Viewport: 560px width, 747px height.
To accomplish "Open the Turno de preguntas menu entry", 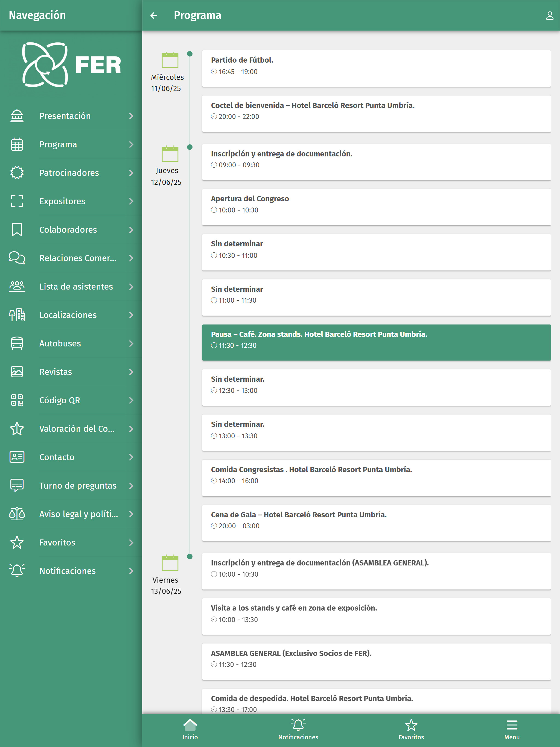I will click(x=78, y=485).
